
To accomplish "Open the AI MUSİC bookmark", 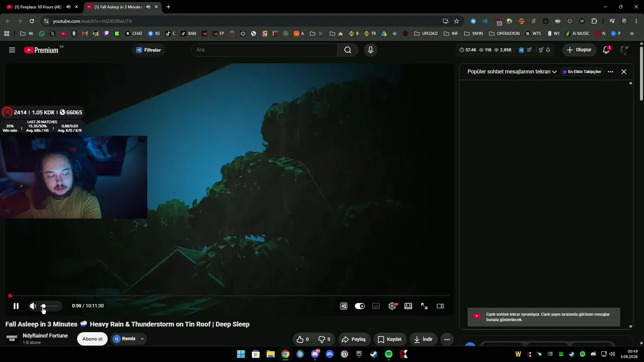I will coord(578,34).
